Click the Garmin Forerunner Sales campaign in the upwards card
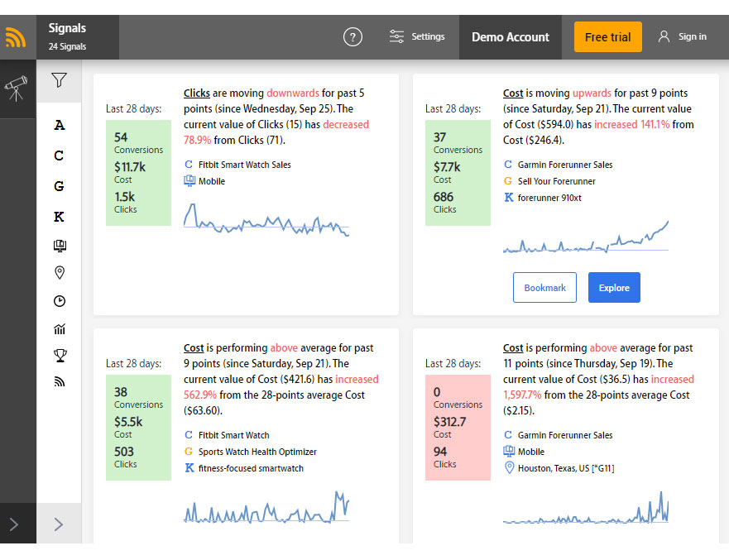 pyautogui.click(x=565, y=165)
